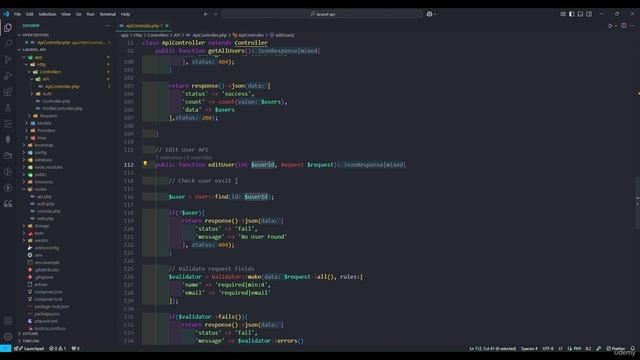640x360 pixels.
Task: Open composer.json in file tree
Action: tap(48, 292)
